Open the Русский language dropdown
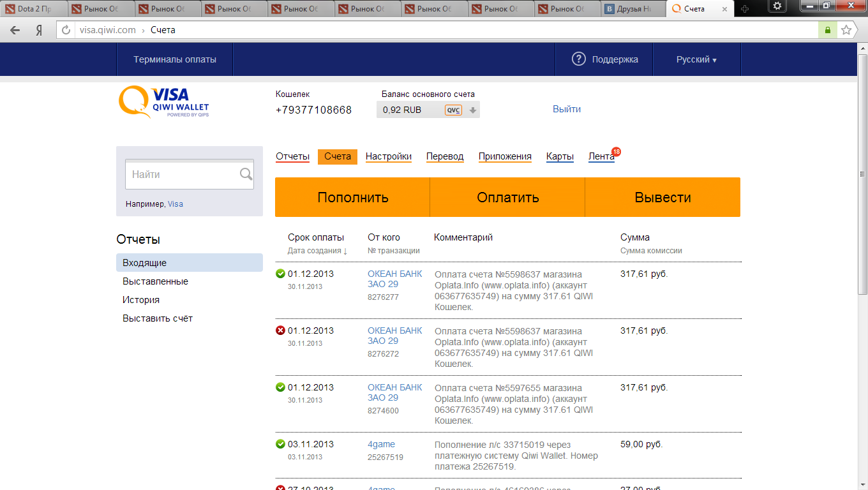 pos(696,59)
